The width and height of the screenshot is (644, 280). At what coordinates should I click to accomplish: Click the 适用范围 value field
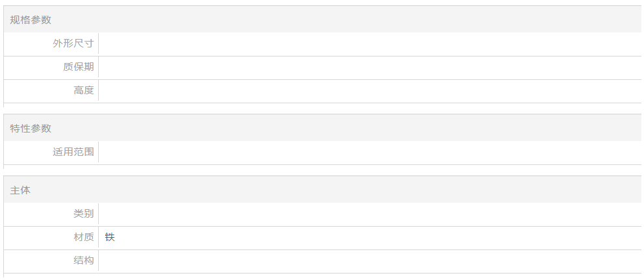coord(369,153)
